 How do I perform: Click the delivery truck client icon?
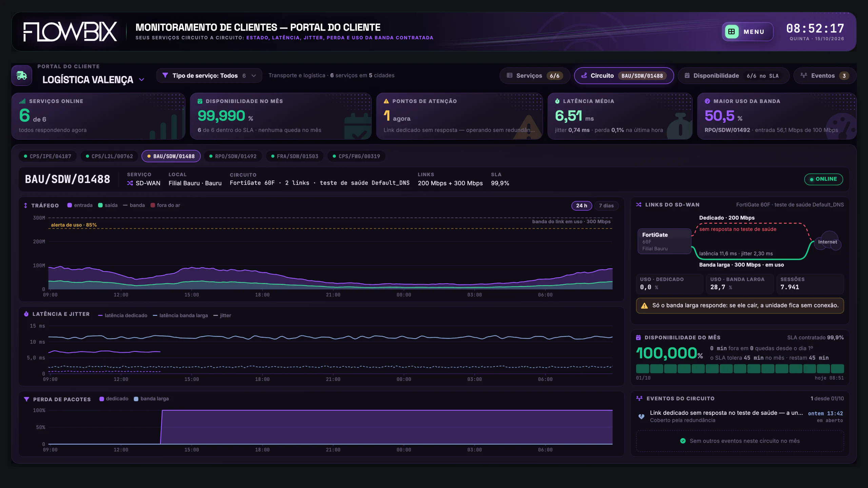click(x=22, y=75)
